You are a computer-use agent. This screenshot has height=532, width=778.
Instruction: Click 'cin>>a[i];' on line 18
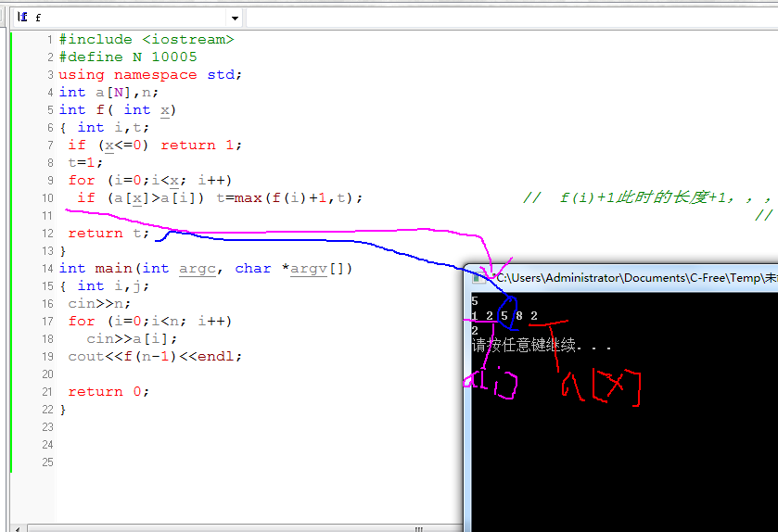click(x=132, y=339)
